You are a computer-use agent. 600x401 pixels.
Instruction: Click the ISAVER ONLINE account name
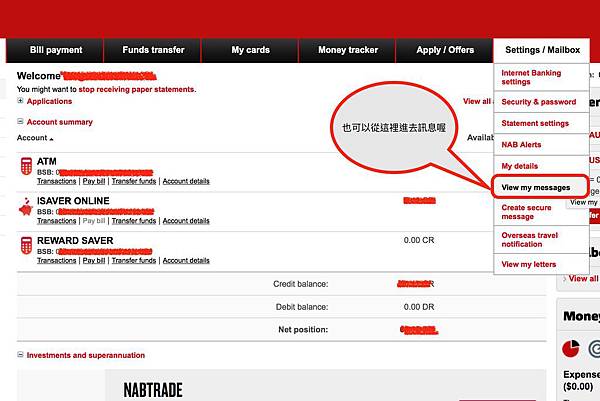click(x=73, y=201)
